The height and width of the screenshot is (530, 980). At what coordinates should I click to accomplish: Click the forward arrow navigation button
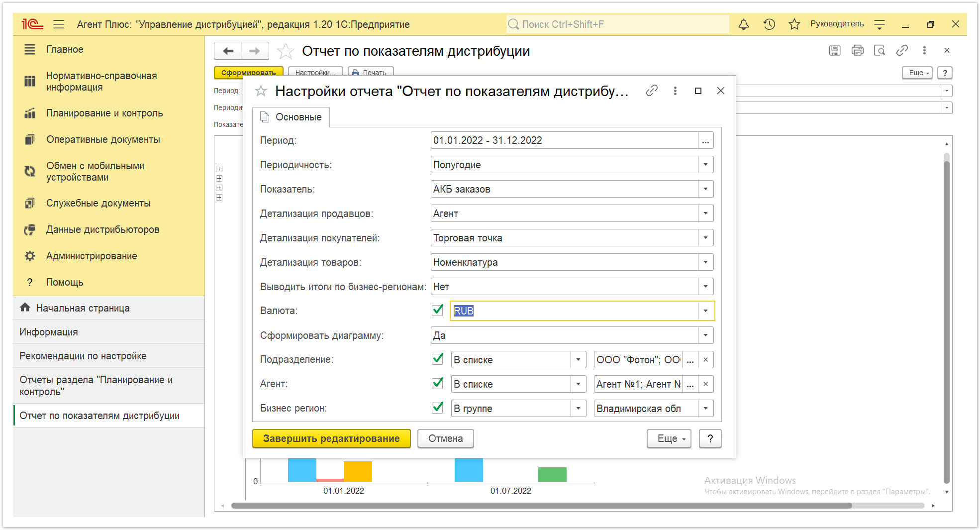click(255, 51)
